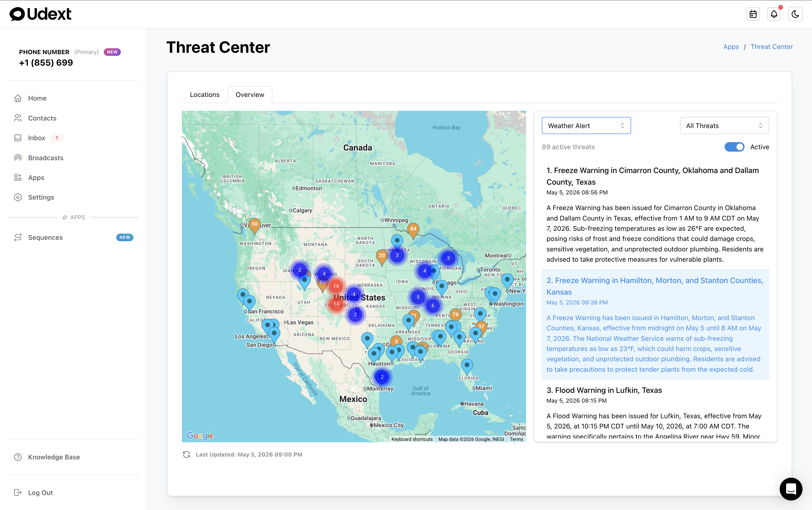The image size is (812, 510).
Task: Click the Log Out exit icon
Action: [18, 492]
